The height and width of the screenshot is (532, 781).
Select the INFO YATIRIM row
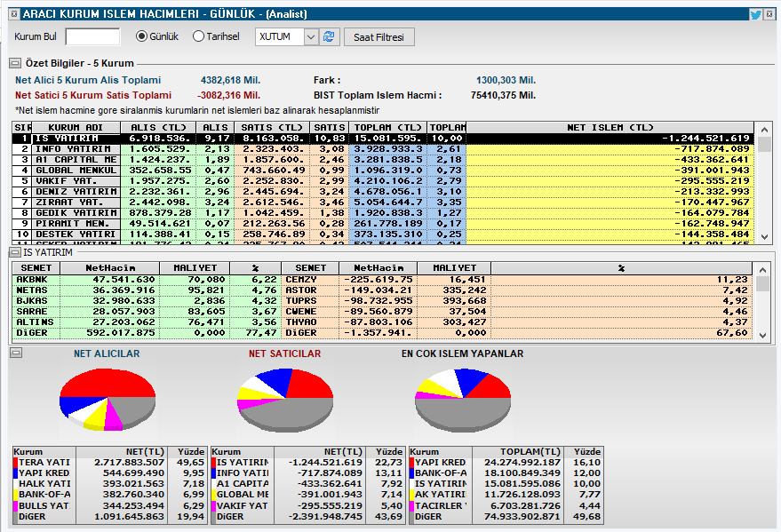click(383, 149)
